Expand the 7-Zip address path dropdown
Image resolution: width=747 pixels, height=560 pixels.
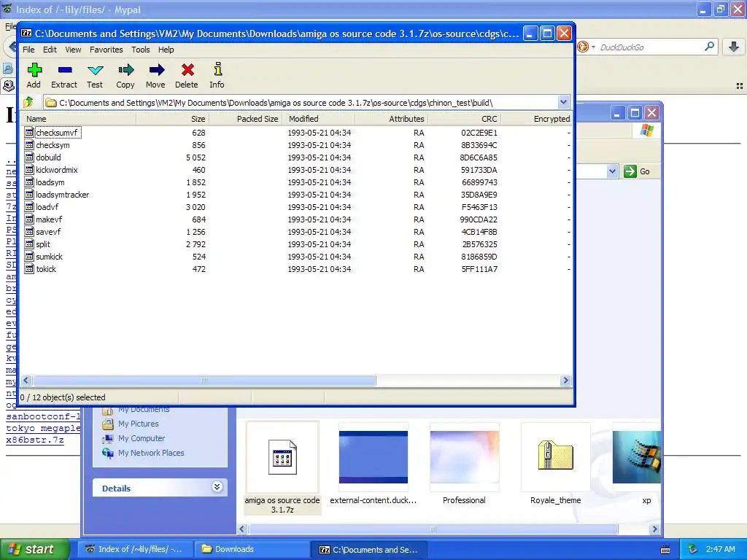(x=563, y=102)
